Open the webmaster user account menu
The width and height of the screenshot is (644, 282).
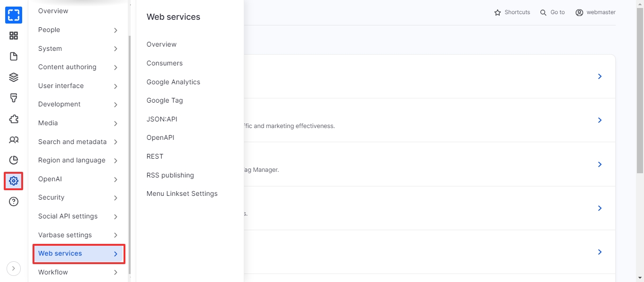pyautogui.click(x=595, y=12)
